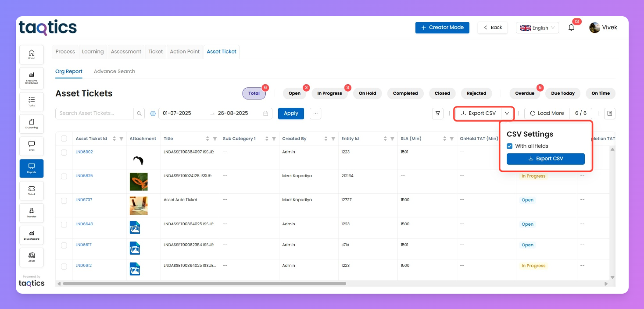This screenshot has width=644, height=309.
Task: Open the three-dots more options button
Action: (315, 114)
